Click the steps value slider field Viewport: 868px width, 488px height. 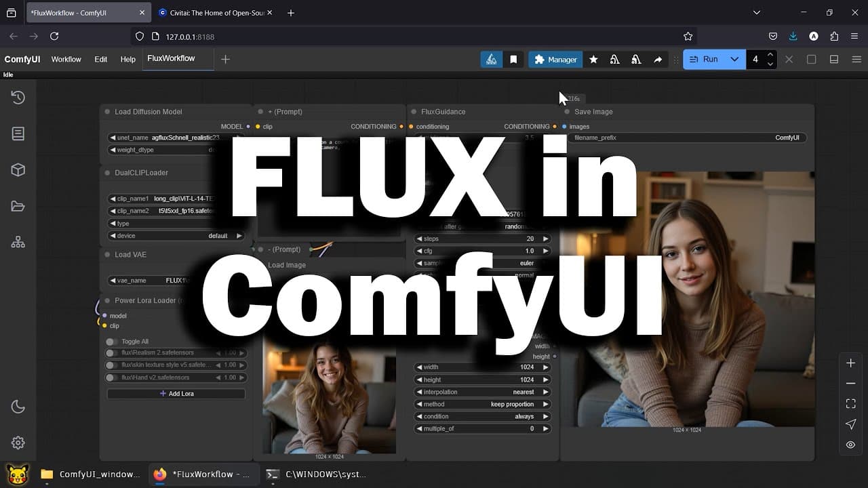click(482, 239)
